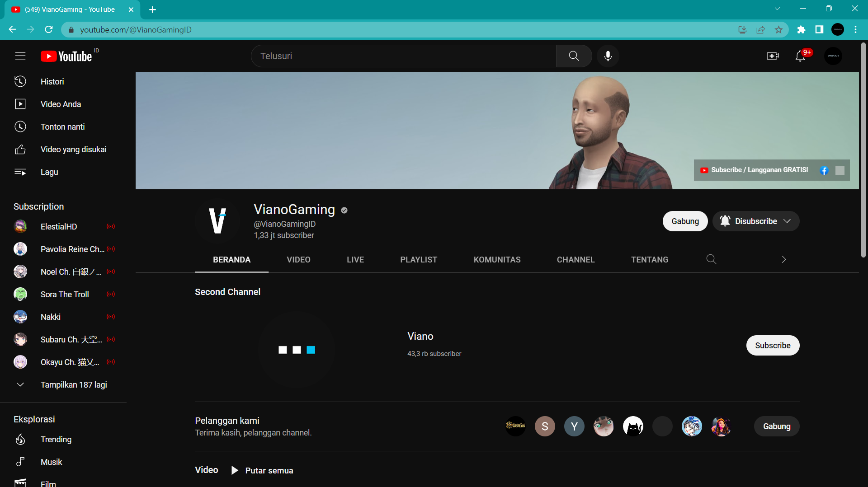Screen dimensions: 868x487
Task: Open Musik in Eksplorasi
Action: [x=63, y=462]
